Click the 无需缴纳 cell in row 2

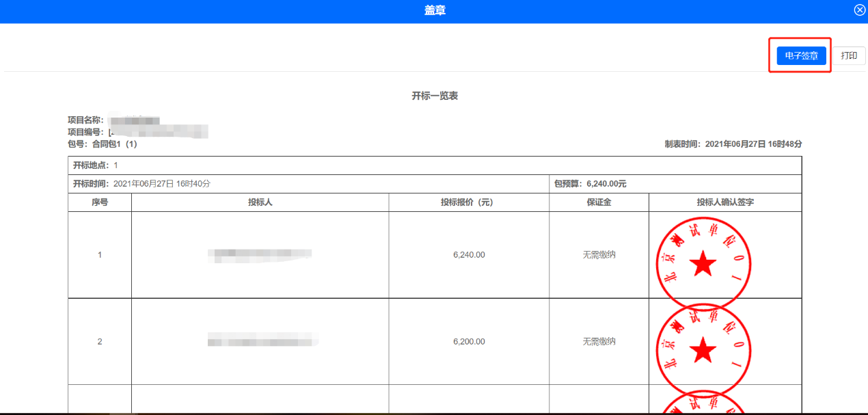599,342
